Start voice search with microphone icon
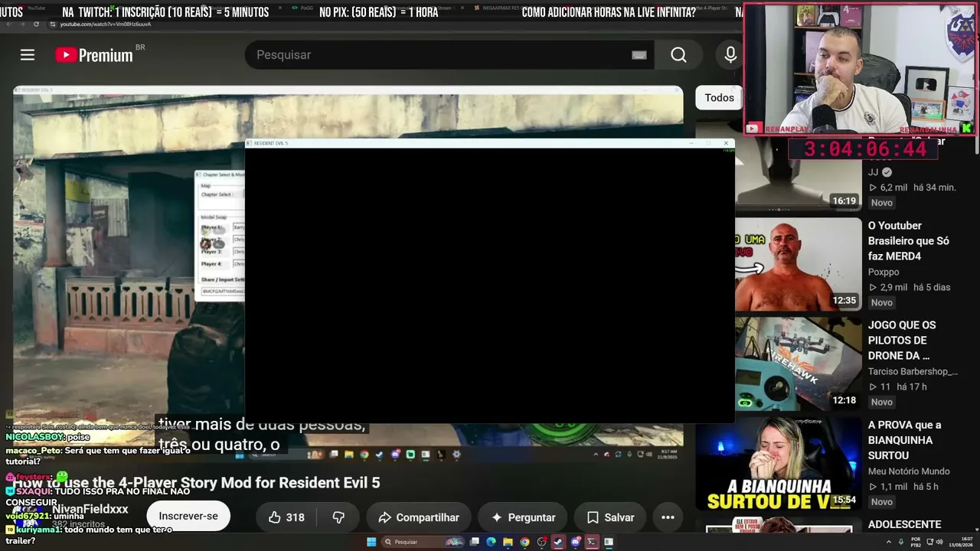980x551 pixels. (730, 55)
